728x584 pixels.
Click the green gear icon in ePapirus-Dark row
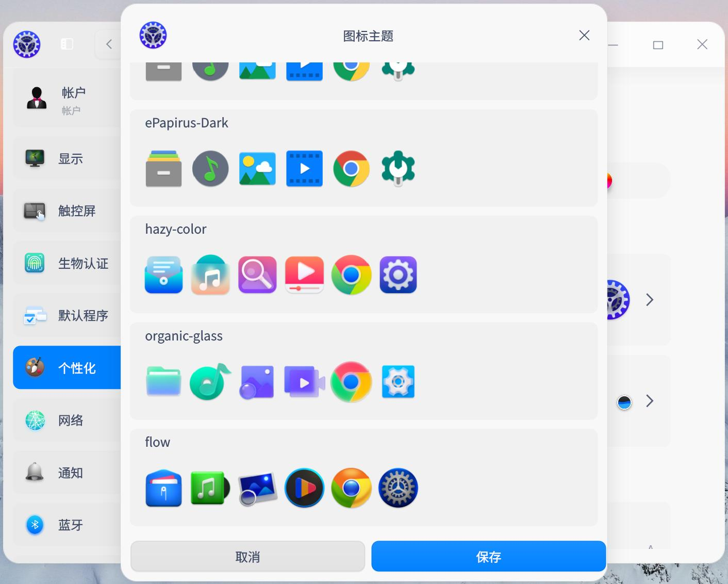[398, 169]
